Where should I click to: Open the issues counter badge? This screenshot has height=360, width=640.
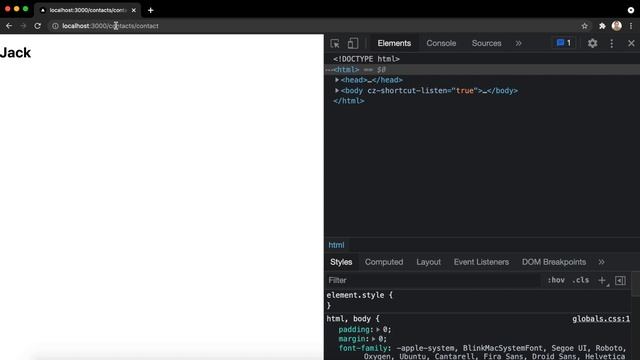(x=564, y=43)
